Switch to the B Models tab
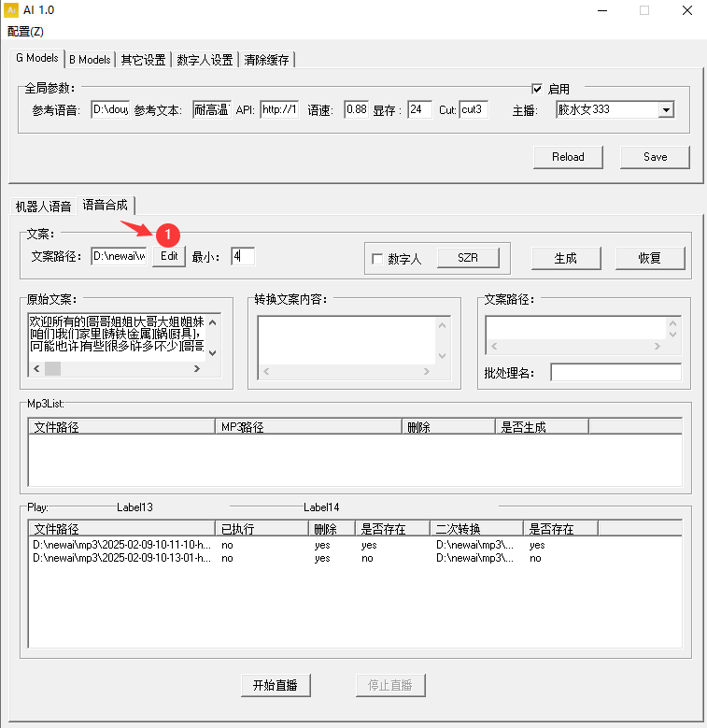Screen dimensions: 707x728 90,59
